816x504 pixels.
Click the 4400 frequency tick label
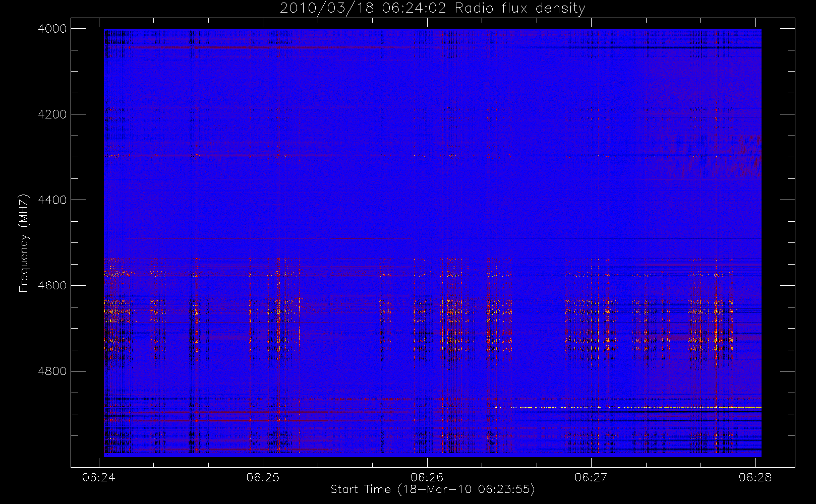tap(52, 200)
